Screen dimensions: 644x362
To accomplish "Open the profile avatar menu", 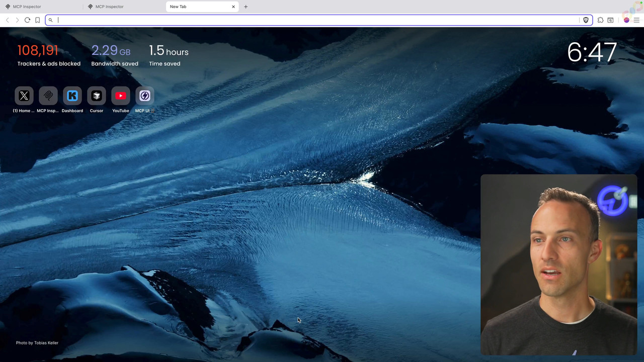I will (626, 20).
